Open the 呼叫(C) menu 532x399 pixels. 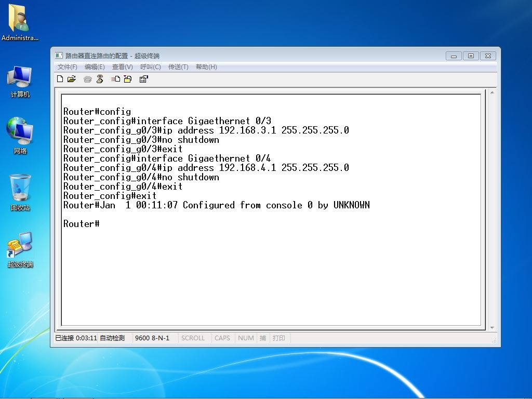[x=150, y=67]
